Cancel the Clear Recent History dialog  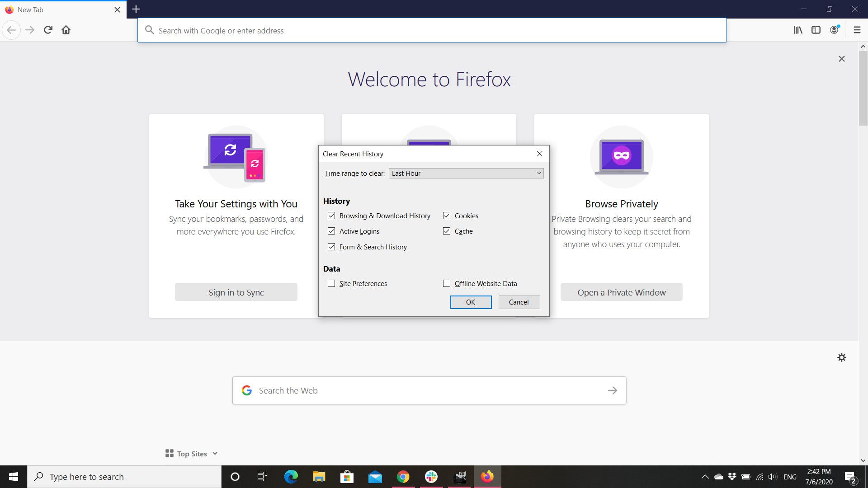click(519, 302)
